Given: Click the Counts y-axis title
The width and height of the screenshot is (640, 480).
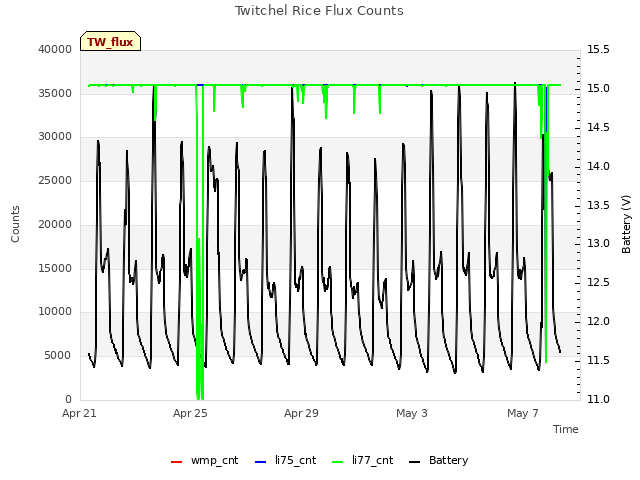Looking at the screenshot, I should [x=15, y=224].
